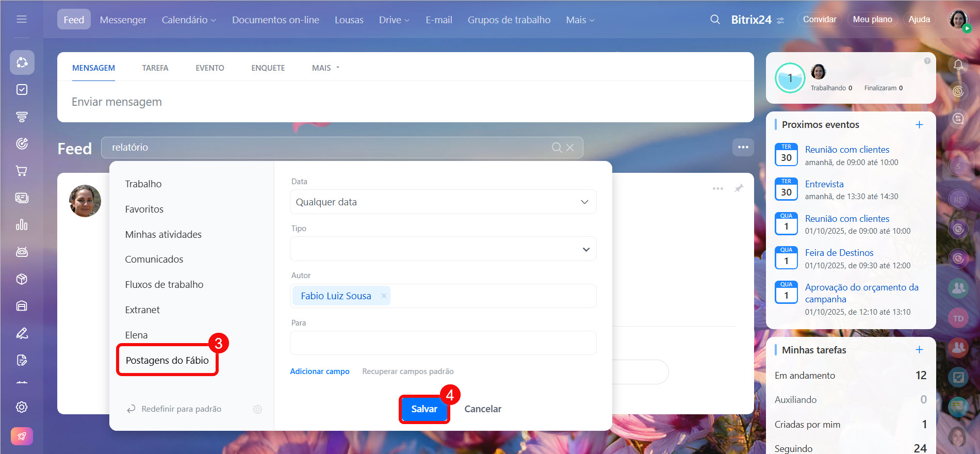
Task: Open the Tasks checkmark icon in sidebar
Action: pyautogui.click(x=22, y=90)
